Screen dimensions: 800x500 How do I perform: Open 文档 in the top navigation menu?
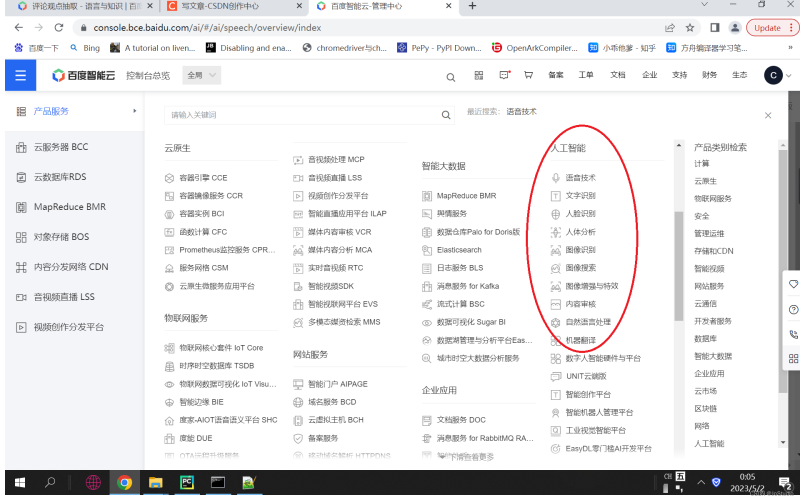point(618,75)
